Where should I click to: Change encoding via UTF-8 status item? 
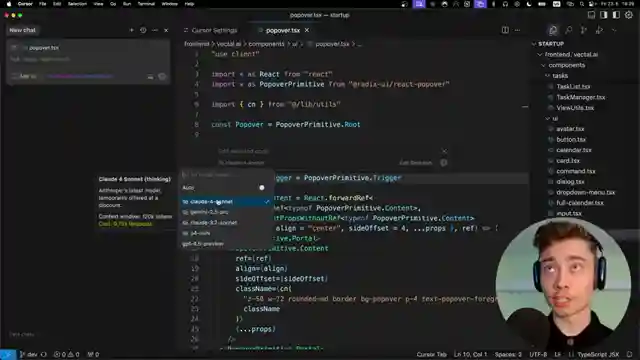pyautogui.click(x=538, y=354)
